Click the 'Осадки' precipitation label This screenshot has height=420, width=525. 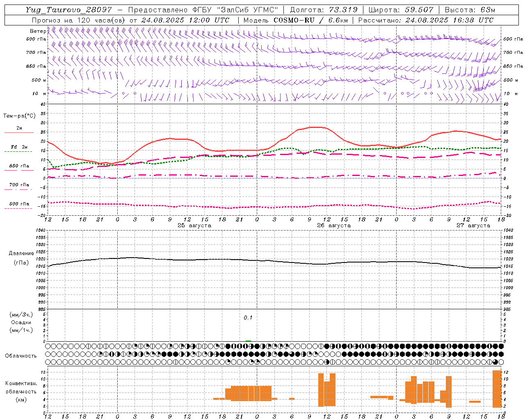point(21,322)
